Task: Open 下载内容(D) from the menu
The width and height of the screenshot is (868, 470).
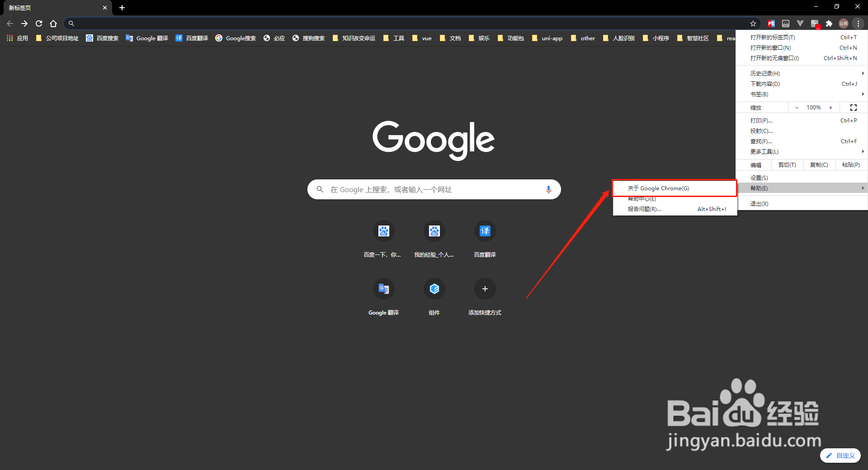Action: tap(802, 84)
